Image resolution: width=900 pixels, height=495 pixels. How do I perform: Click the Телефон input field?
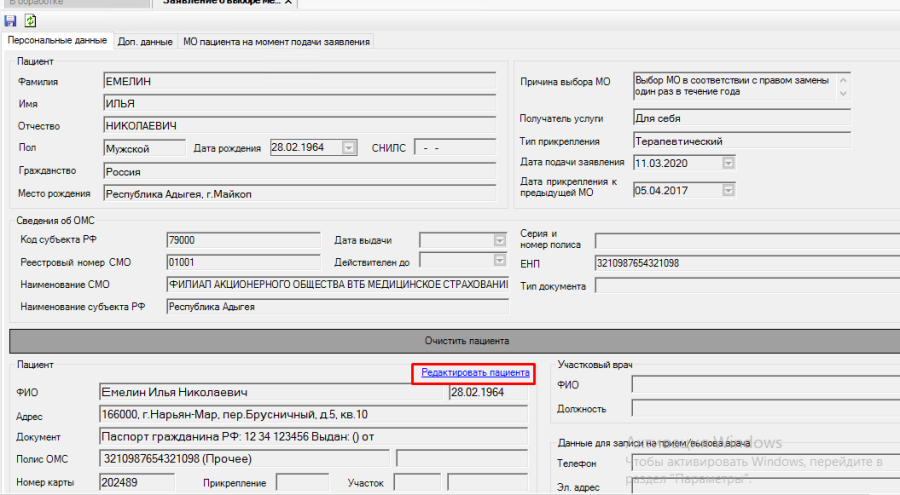coord(766,462)
